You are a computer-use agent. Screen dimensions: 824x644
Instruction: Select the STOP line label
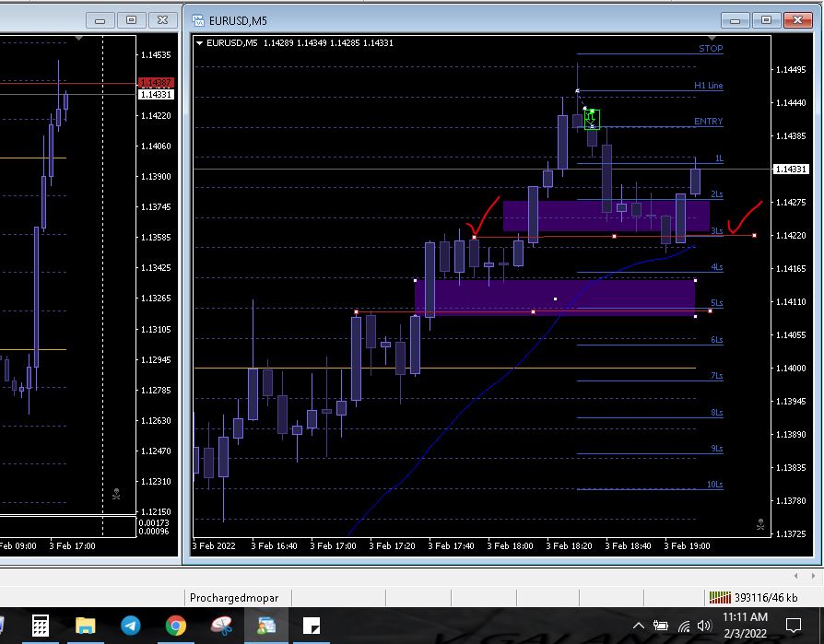point(711,48)
